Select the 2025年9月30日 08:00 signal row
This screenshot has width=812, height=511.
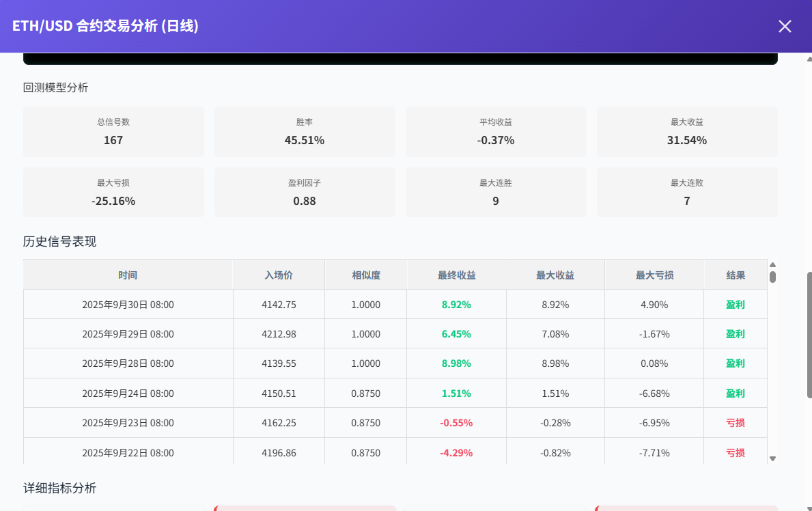click(128, 305)
